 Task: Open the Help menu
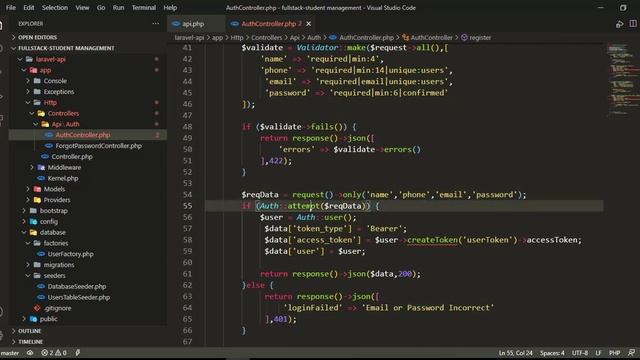[x=170, y=7]
